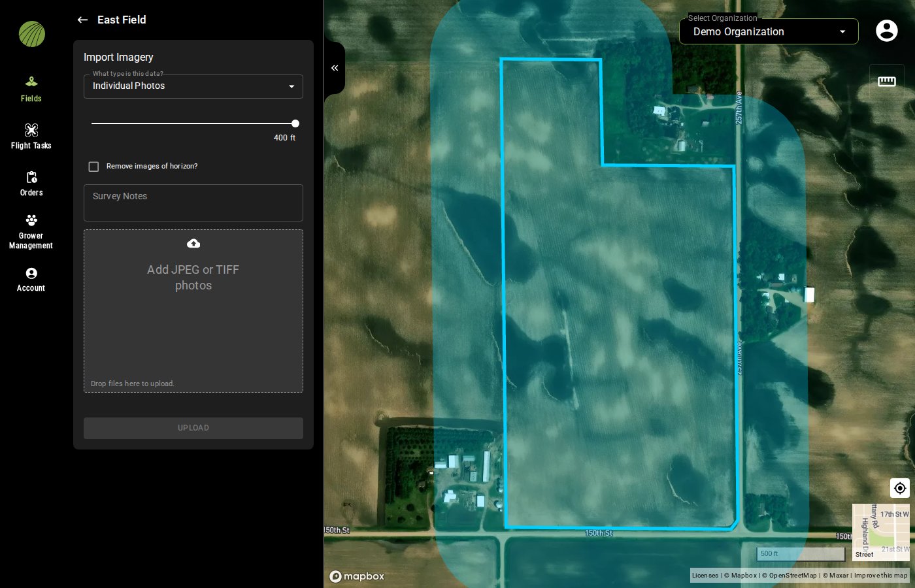The height and width of the screenshot is (588, 915).
Task: Click the 500 ft scale bar
Action: (x=801, y=553)
